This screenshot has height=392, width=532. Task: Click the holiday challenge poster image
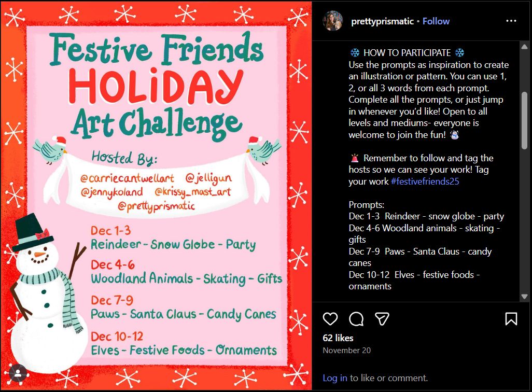(x=156, y=197)
